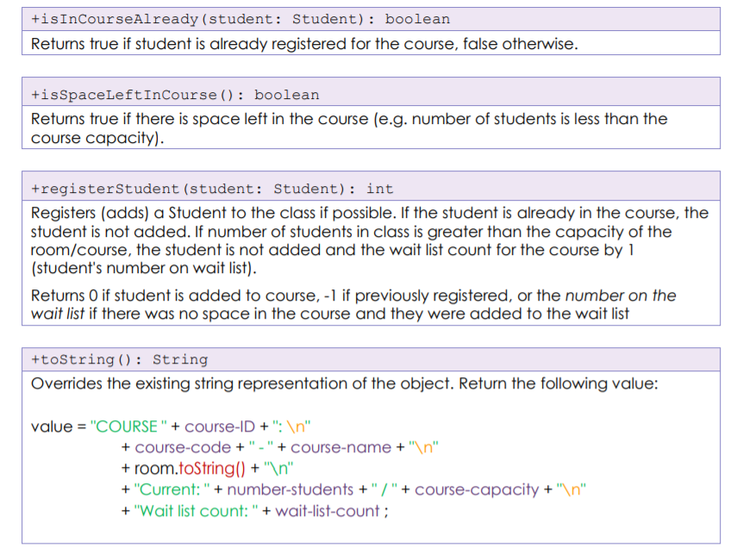Click line beginning 'room/course, the student is not added'
Viewport: 737px width, 560px height.
333,250
